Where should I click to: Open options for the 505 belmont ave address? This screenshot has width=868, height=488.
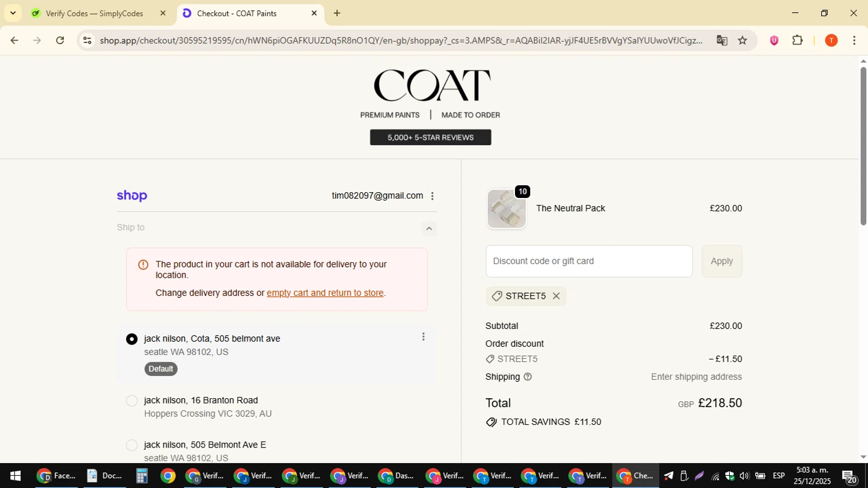click(x=424, y=337)
